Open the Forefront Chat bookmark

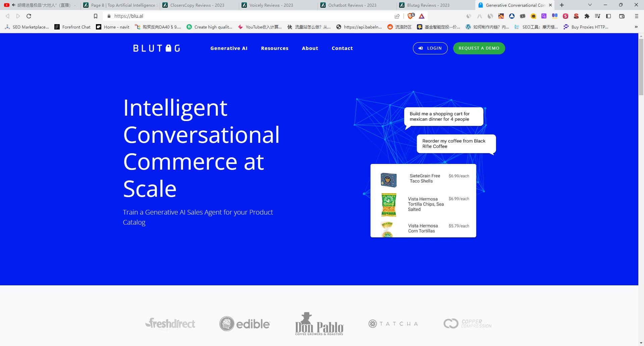(x=72, y=27)
